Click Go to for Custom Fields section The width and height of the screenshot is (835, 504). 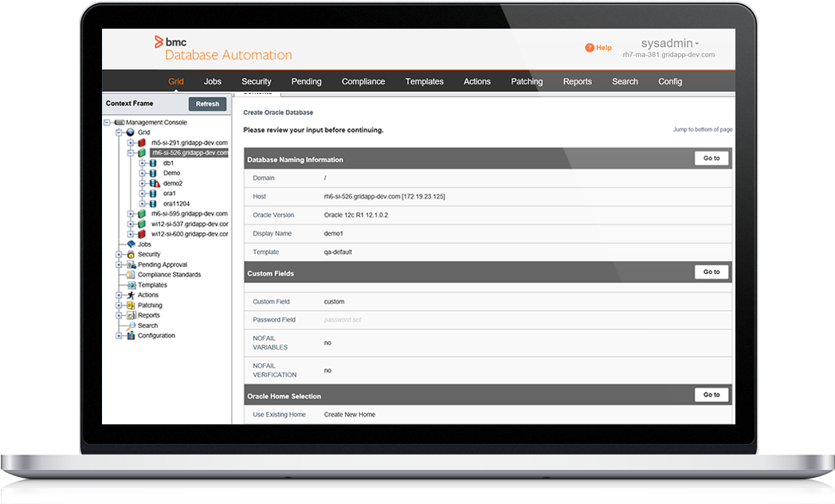coord(712,272)
